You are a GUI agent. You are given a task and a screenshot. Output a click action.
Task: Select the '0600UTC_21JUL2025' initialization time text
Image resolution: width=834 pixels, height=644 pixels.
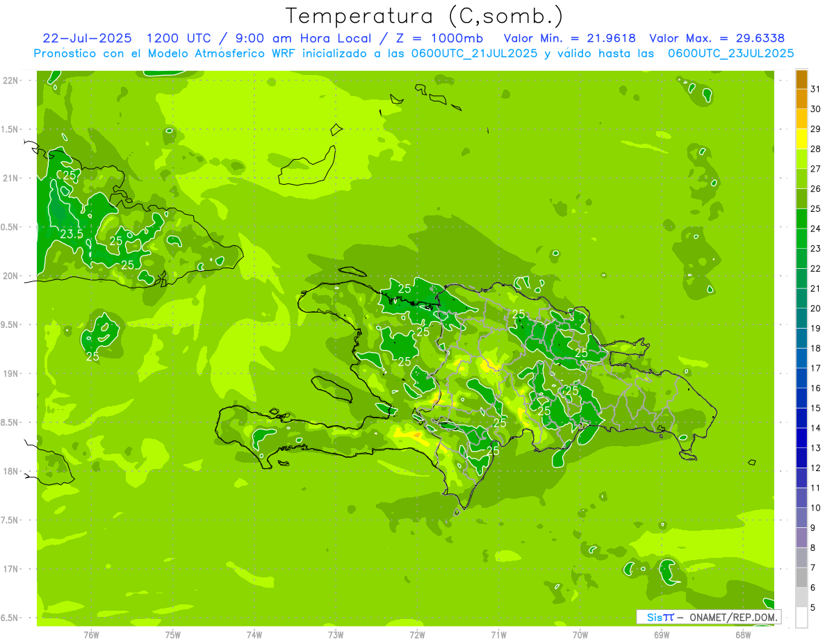(x=471, y=53)
